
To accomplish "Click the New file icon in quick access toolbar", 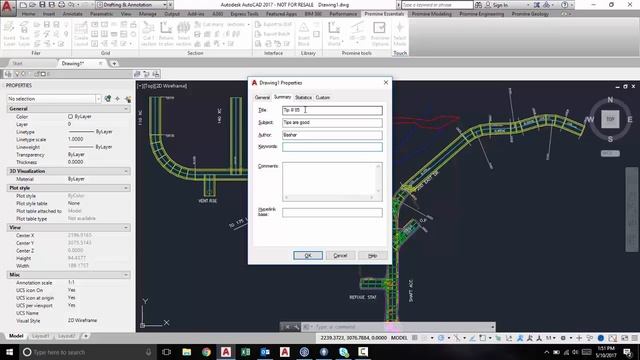I will click(x=23, y=5).
